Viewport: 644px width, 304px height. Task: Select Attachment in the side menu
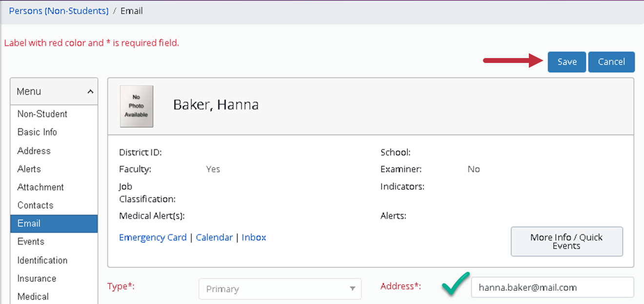(x=40, y=187)
